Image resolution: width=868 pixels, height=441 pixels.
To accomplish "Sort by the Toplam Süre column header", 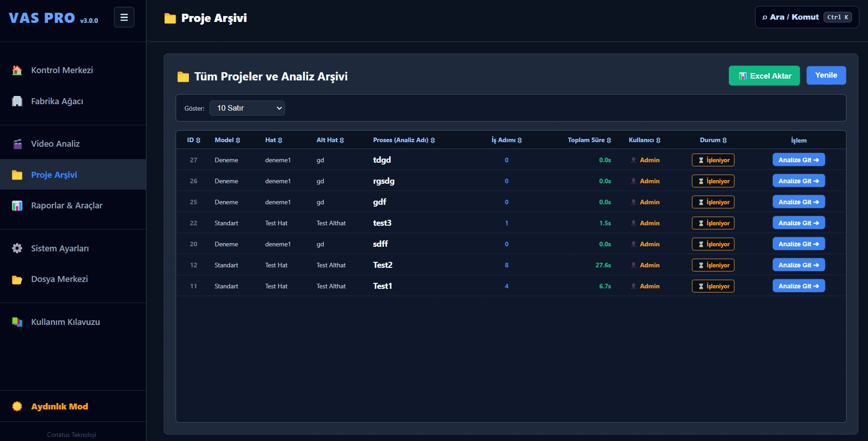I will pyautogui.click(x=589, y=140).
